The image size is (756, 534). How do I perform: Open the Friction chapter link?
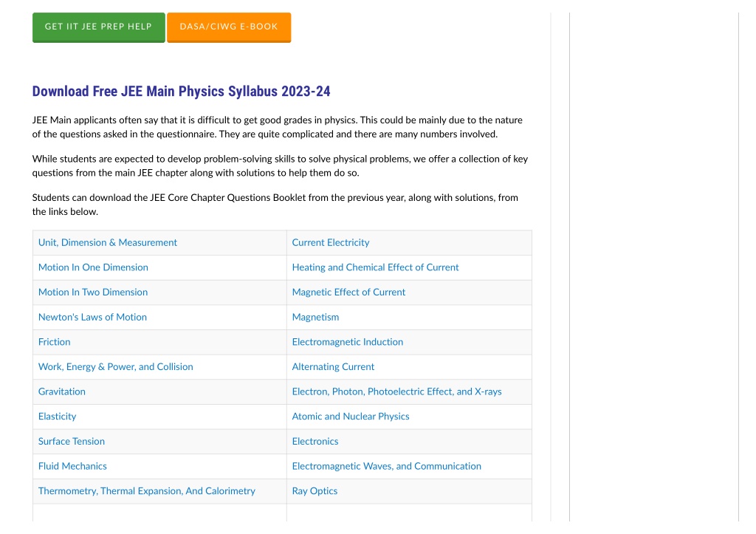click(x=55, y=342)
